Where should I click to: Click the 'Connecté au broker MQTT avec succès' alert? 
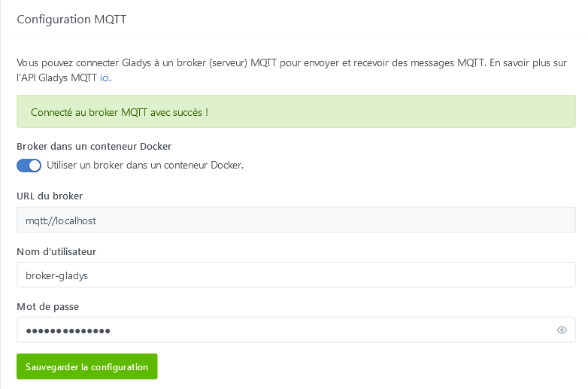pyautogui.click(x=296, y=111)
